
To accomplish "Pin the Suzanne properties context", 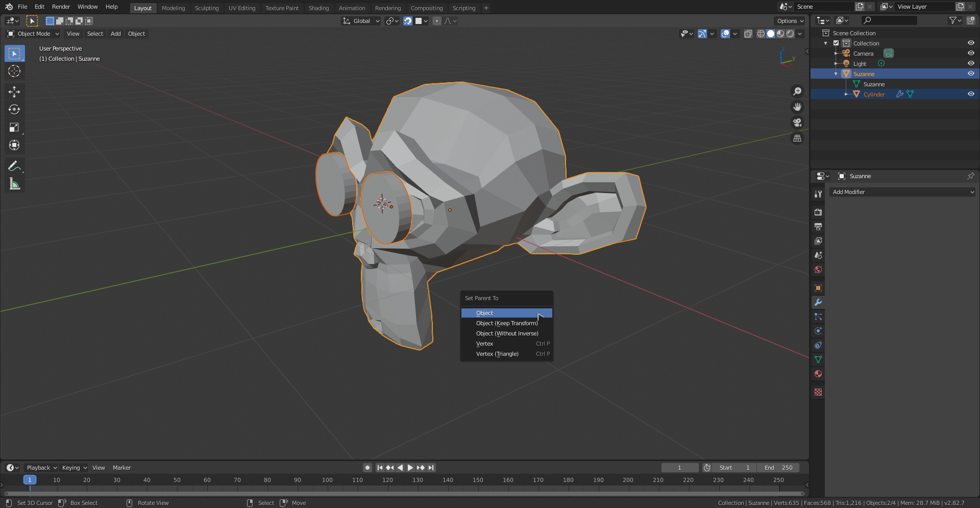I will click(x=970, y=176).
